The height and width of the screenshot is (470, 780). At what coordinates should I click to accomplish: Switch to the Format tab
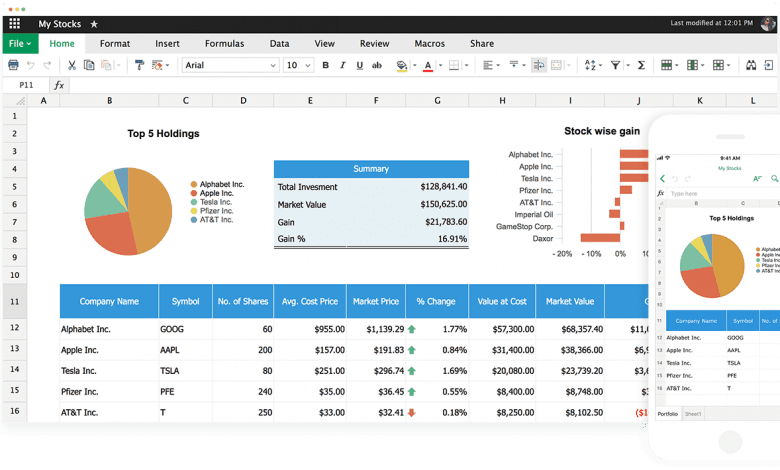click(115, 44)
